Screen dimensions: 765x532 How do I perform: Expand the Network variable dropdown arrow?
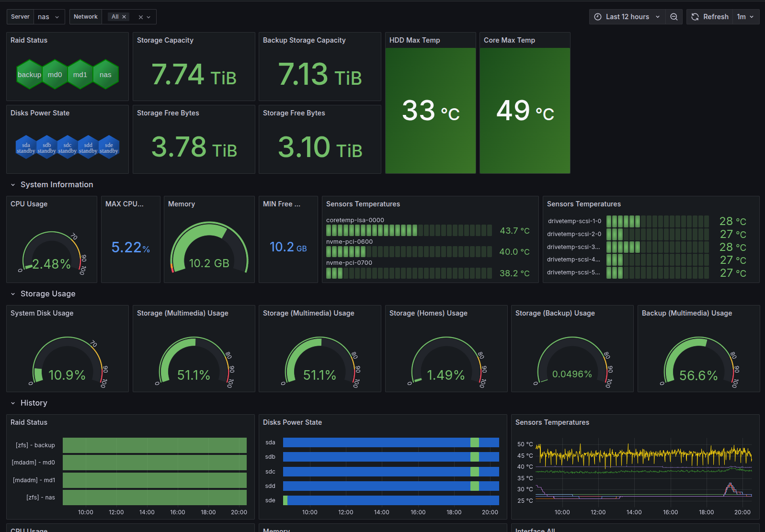pos(148,17)
